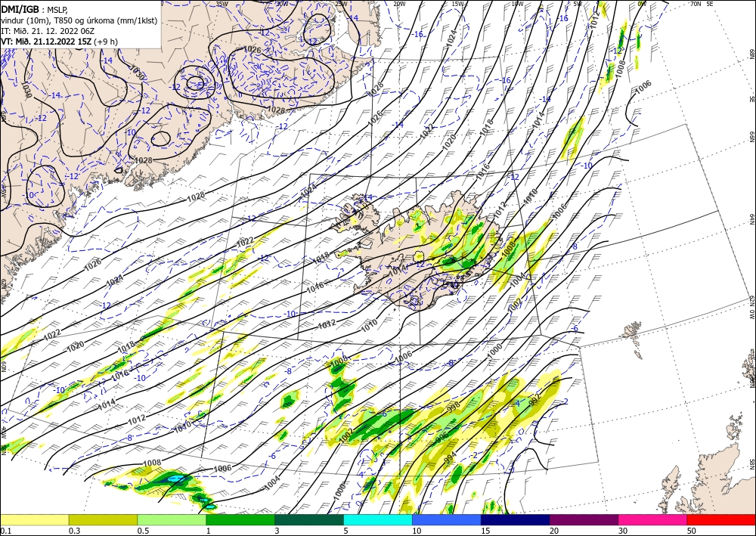Click the "35W" longitude label at top edge
Viewport: 756px width, 536px height.
(222, 4)
